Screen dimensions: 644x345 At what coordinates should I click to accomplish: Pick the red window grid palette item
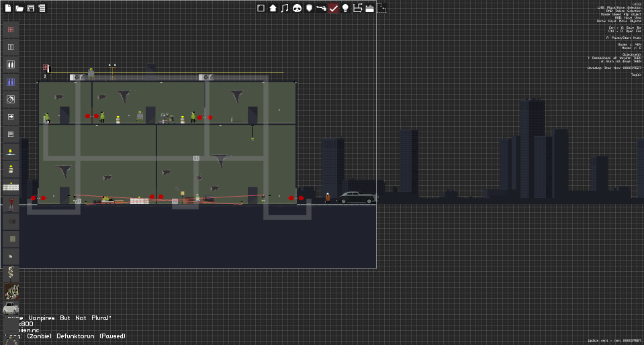click(11, 30)
